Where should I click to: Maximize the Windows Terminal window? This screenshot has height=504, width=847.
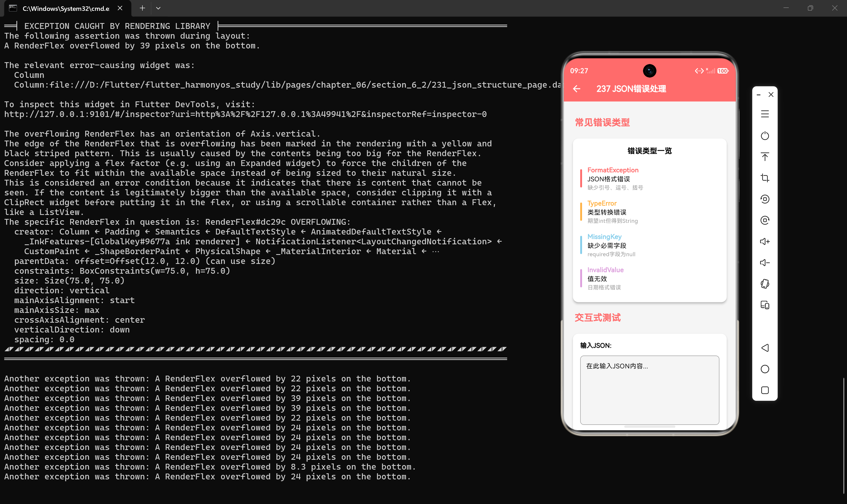[810, 8]
